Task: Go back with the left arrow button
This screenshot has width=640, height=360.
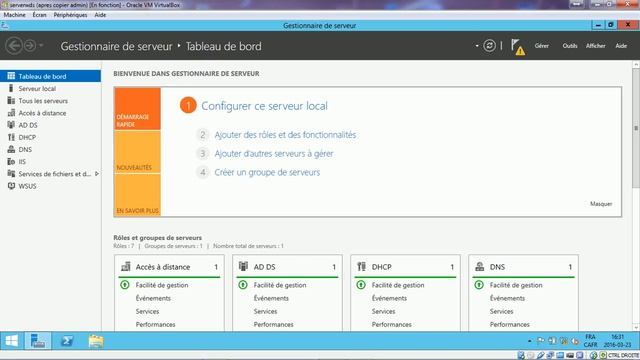Action: tap(14, 46)
